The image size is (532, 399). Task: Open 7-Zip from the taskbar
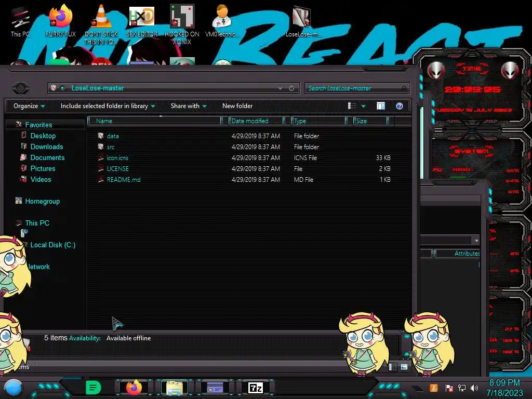point(256,388)
